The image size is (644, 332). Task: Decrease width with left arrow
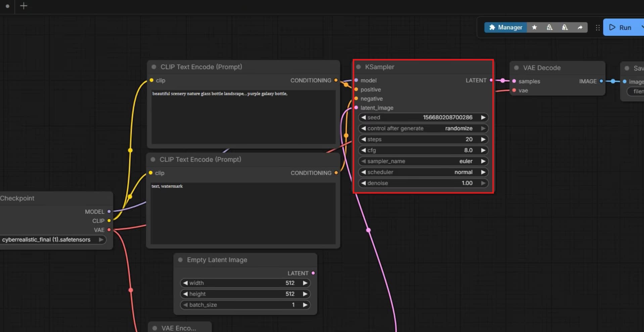point(185,283)
